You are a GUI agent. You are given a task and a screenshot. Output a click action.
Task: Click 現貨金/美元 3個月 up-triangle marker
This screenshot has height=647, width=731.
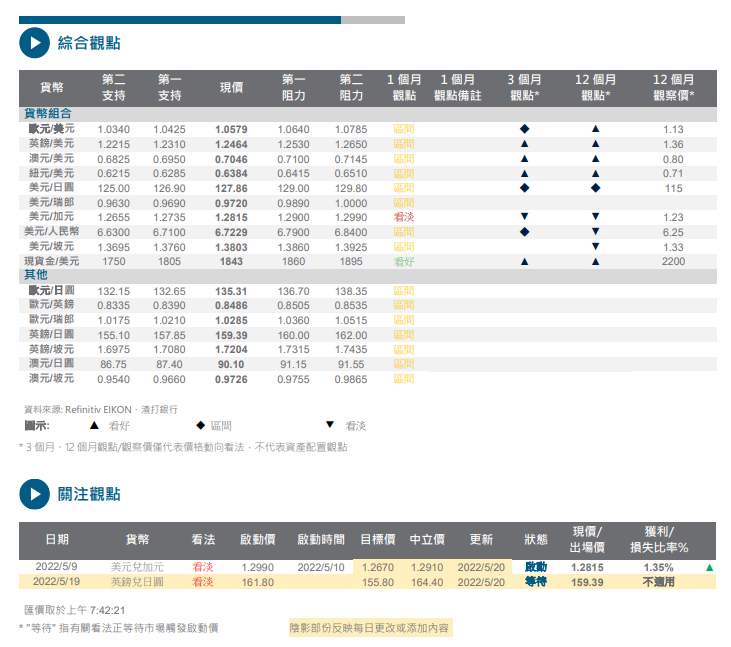[524, 261]
